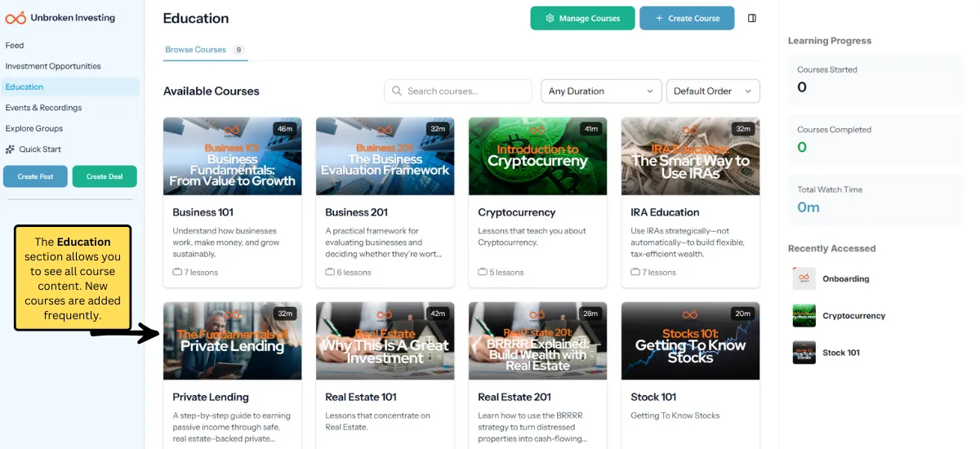Click the 7 lessons text under Business 101
Screen dimensions: 980x449
(x=202, y=273)
